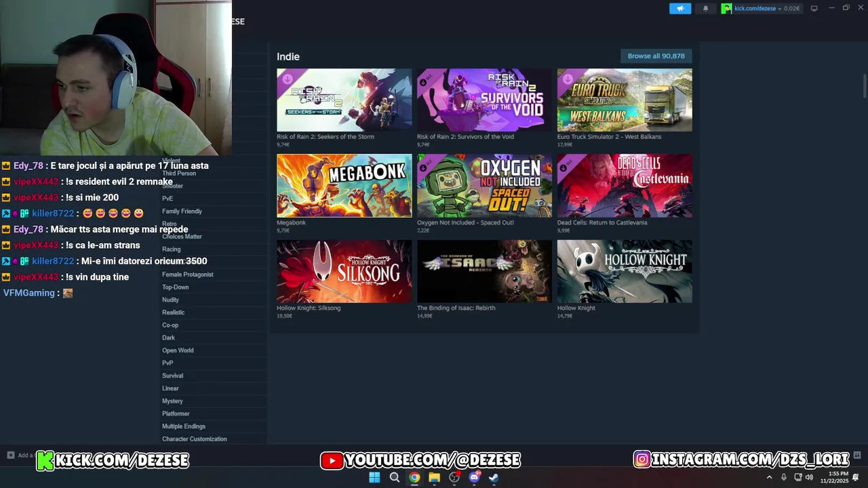Open Risk of Rain 2: Seekers of the Storm thumbnail
Image resolution: width=868 pixels, height=488 pixels.
pos(344,100)
